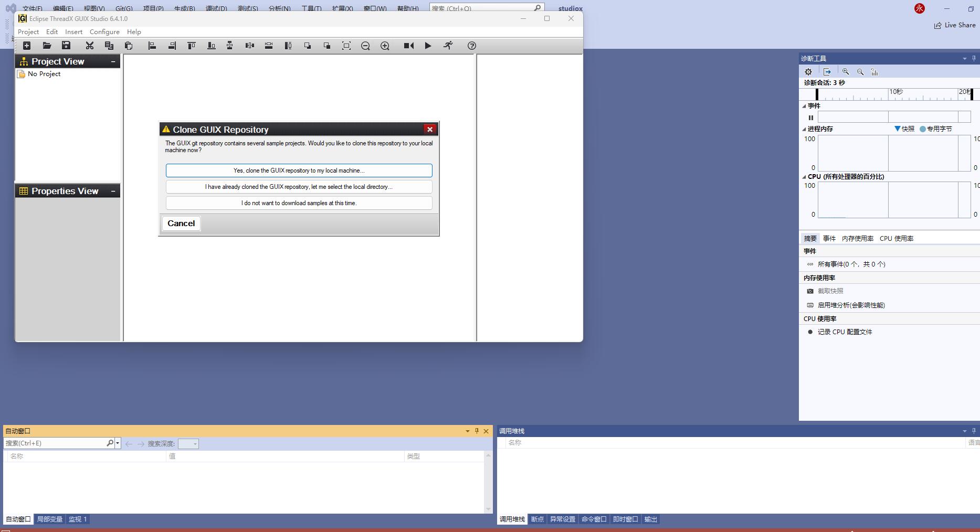Collapse the 事件 section in diagnostics

(x=804, y=106)
